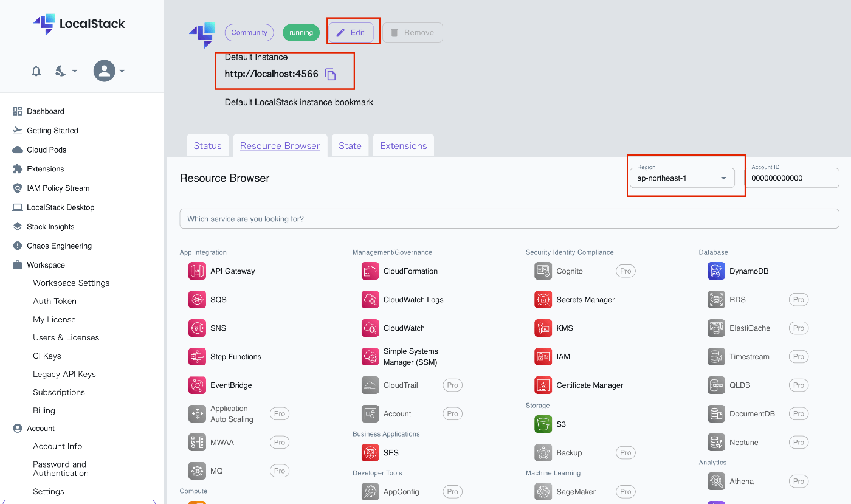Open the DynamoDB service icon

pos(717,271)
